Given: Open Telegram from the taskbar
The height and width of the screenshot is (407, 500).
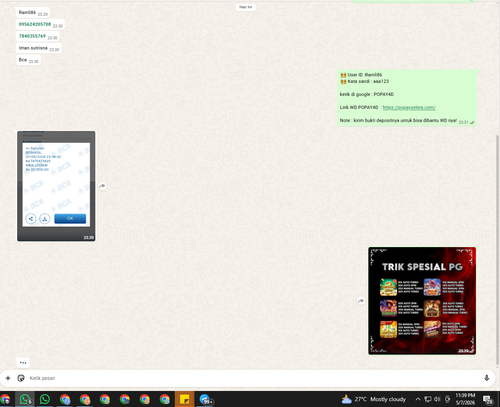Looking at the screenshot, I should point(205,399).
